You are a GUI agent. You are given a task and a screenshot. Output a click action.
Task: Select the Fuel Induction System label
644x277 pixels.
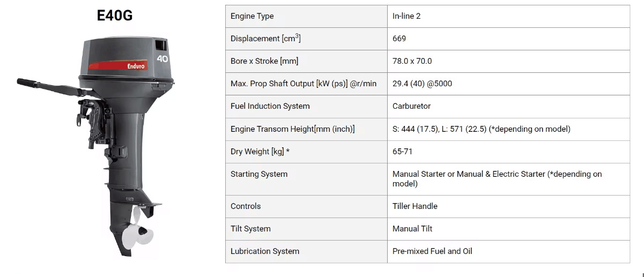coord(270,106)
